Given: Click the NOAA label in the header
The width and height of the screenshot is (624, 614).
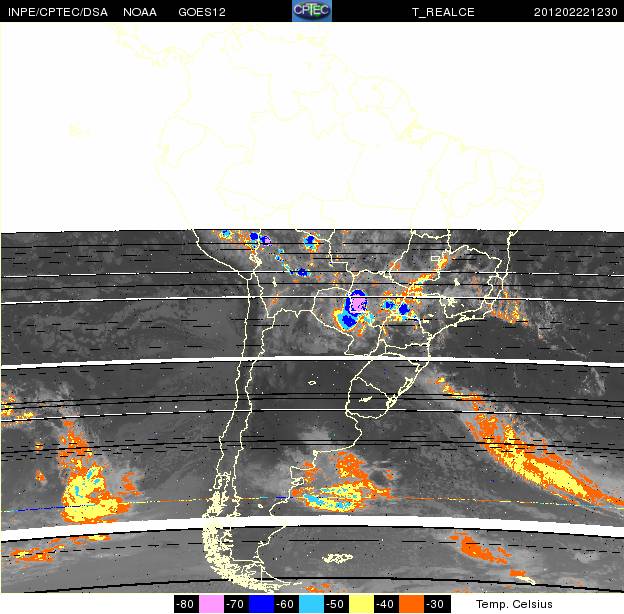Looking at the screenshot, I should pos(140,12).
